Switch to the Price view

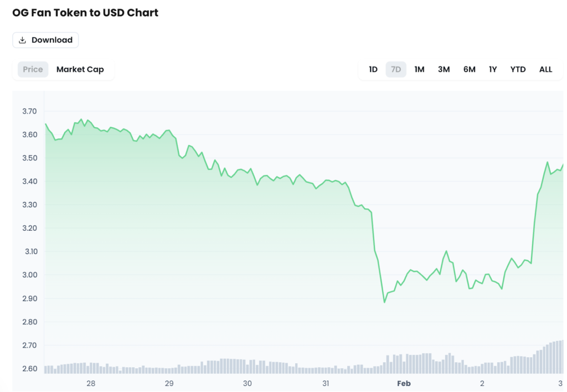click(x=33, y=69)
